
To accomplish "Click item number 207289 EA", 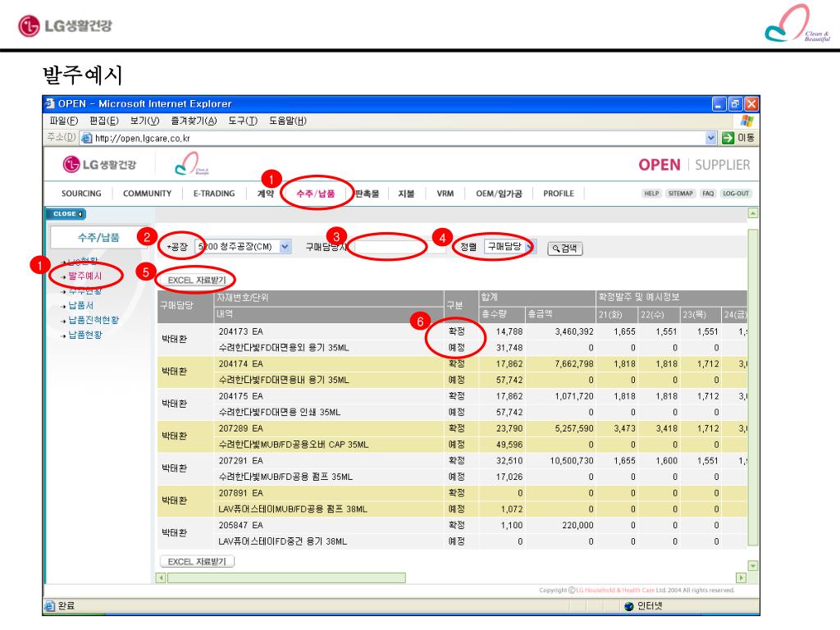I will (240, 428).
